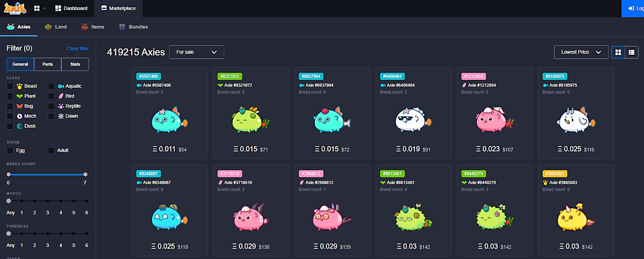
Task: Click the Bird feather class icon
Action: pos(61,96)
